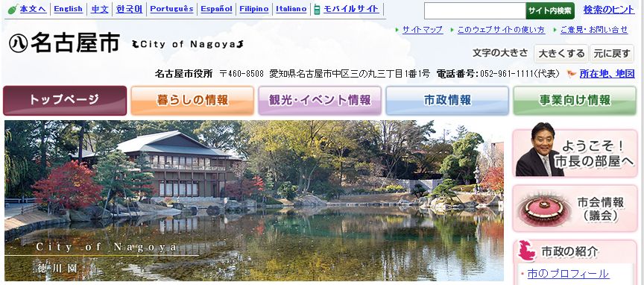Click the 電話番号 052-961-1111 text
Screen dimensions: 644x285
498,74
